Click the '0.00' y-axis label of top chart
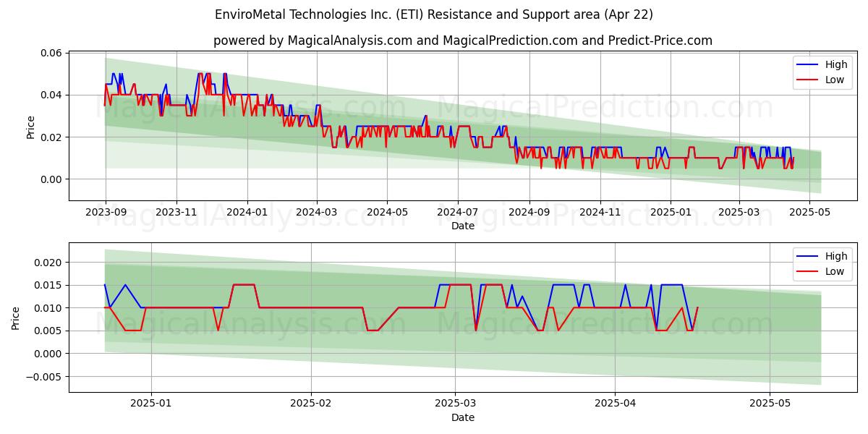 pyautogui.click(x=51, y=179)
